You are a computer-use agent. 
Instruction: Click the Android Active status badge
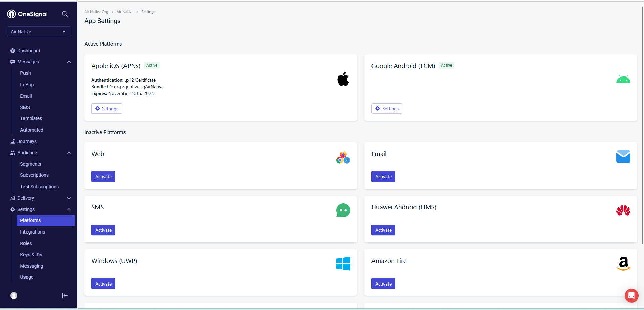(x=446, y=65)
